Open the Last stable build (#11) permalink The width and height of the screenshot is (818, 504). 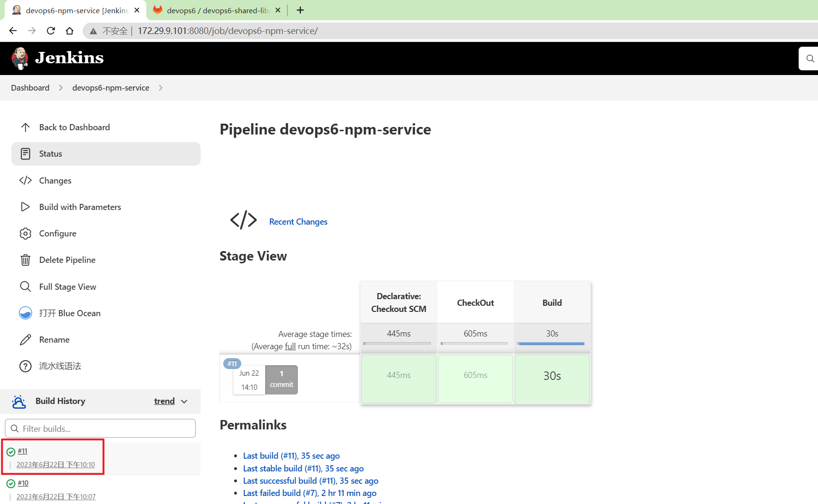pyautogui.click(x=304, y=469)
